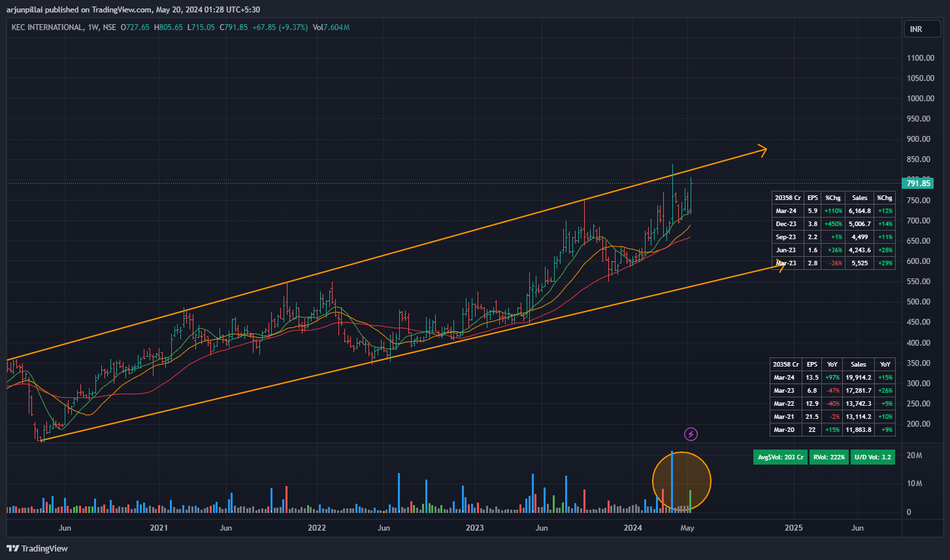Click the +67.85 (+9.37%) change text
Image resolution: width=950 pixels, height=560 pixels.
point(280,27)
